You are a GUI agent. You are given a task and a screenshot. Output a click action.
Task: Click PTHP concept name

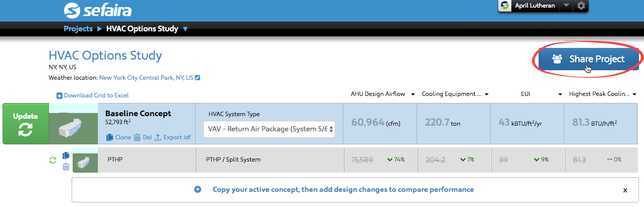tap(115, 160)
